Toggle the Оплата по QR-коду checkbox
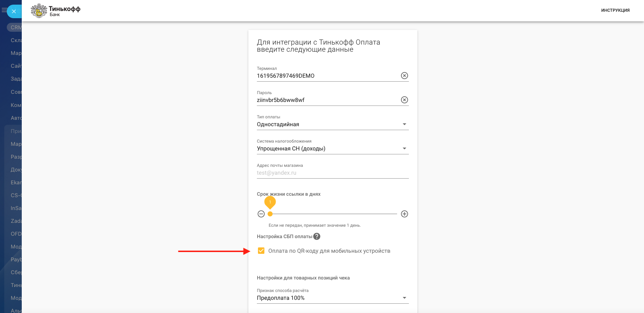The height and width of the screenshot is (313, 644). point(261,251)
